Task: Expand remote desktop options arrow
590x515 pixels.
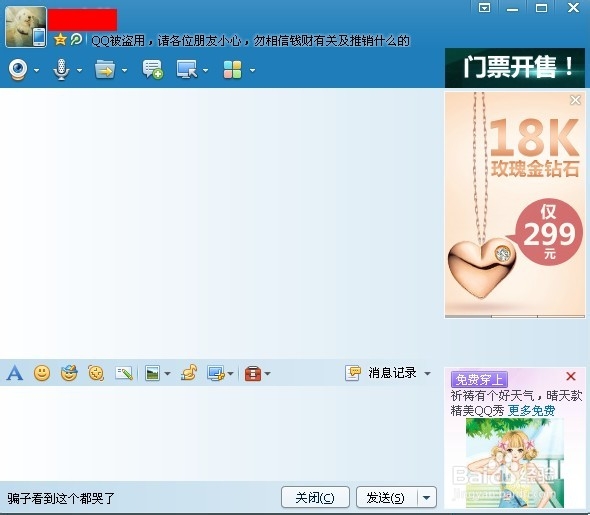Action: (x=205, y=70)
